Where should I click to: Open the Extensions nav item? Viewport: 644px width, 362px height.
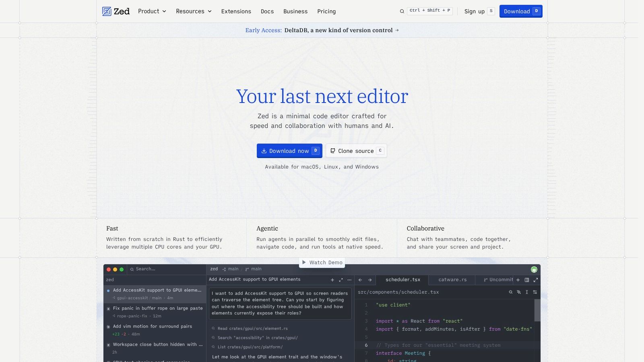point(236,11)
